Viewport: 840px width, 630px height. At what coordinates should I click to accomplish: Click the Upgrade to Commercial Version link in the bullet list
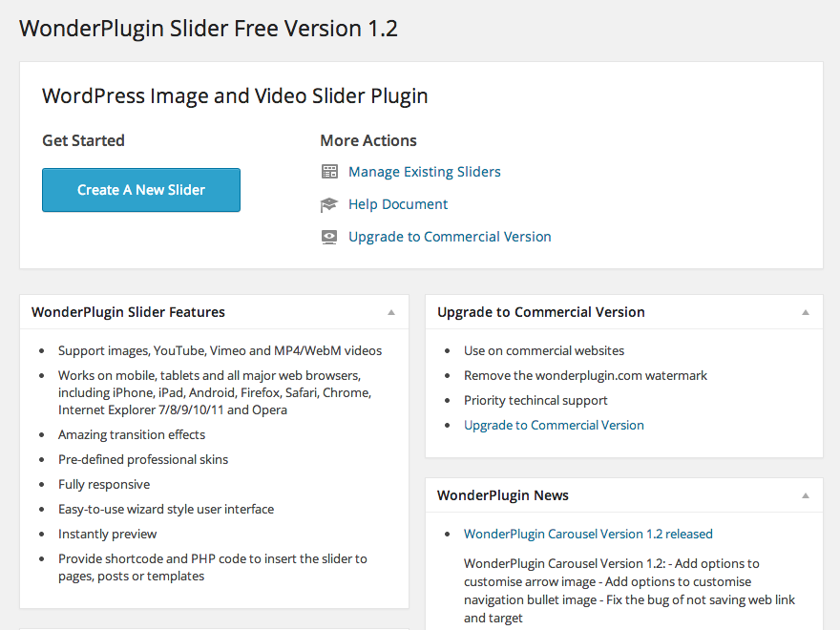pos(554,425)
